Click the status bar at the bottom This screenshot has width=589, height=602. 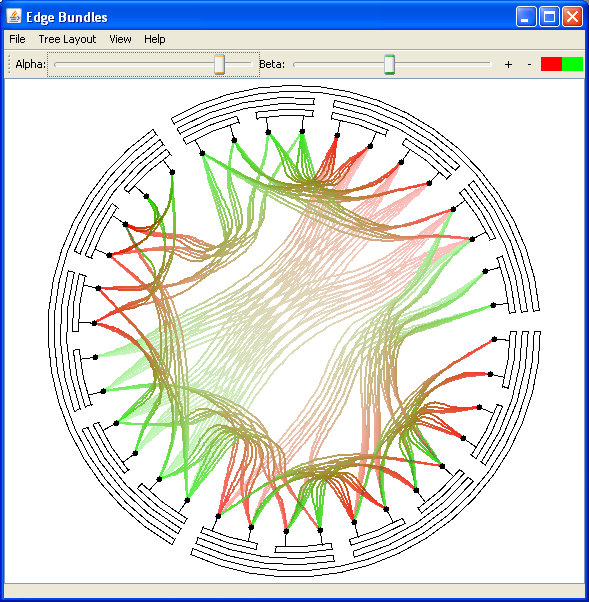click(x=294, y=590)
